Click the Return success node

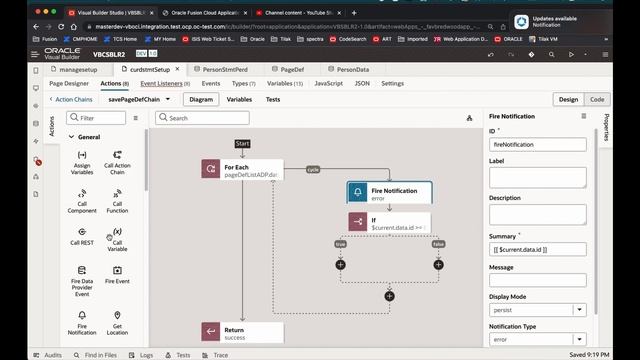pos(242,332)
